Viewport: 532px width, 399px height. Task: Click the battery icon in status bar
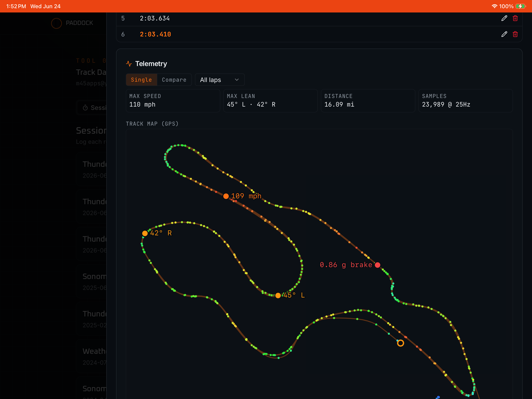click(x=521, y=6)
